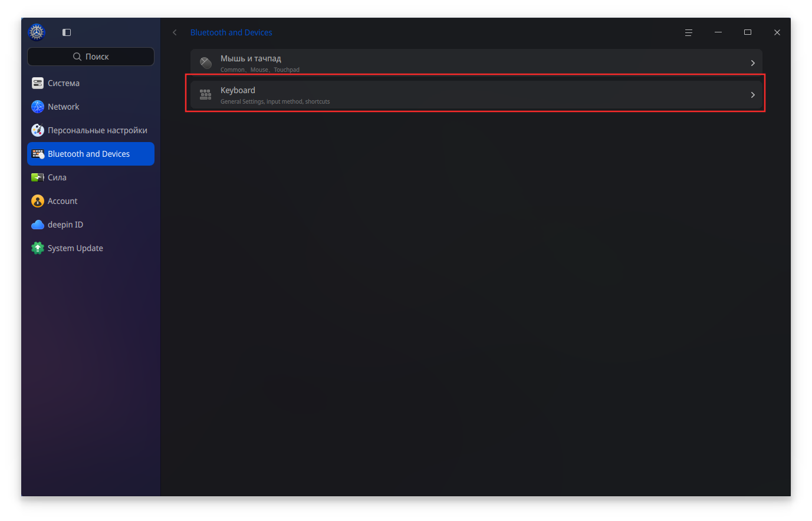
Task: Click the deepin ID cloud icon
Action: click(38, 225)
